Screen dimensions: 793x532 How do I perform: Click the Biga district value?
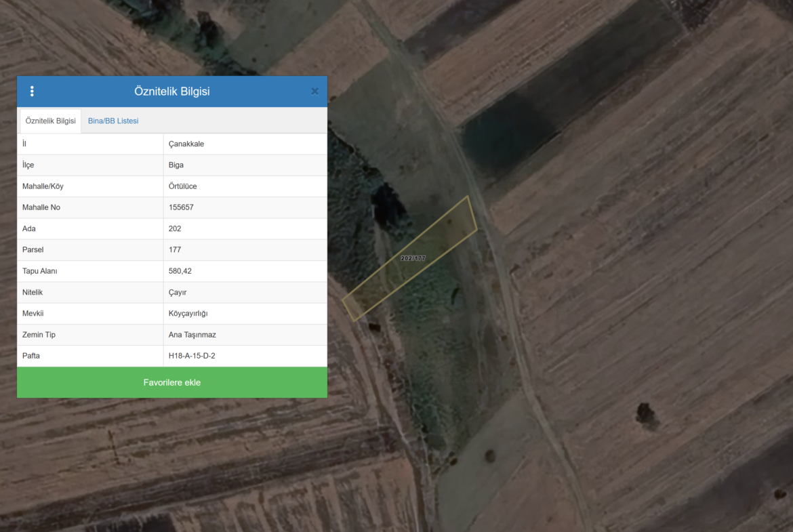pos(176,165)
